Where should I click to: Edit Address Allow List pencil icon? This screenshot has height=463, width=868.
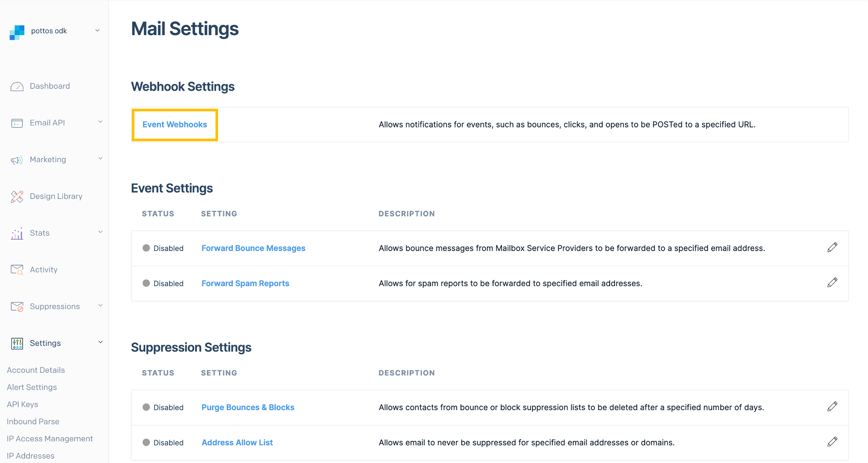[x=832, y=442]
